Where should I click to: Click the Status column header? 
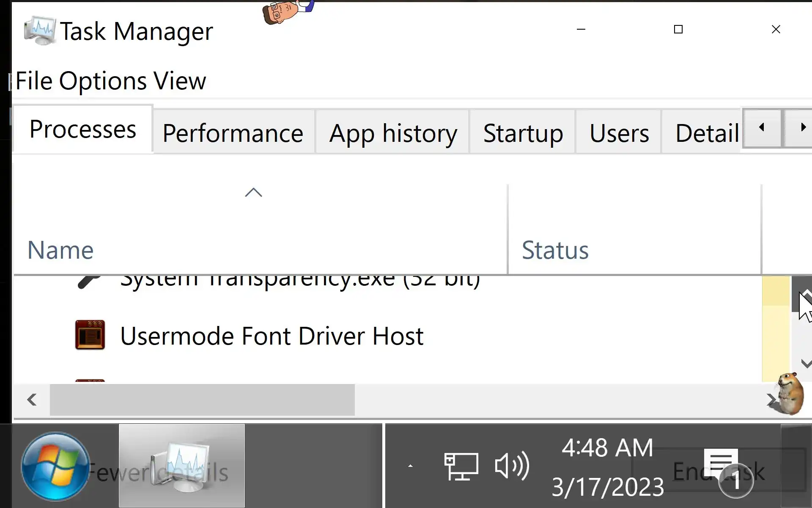[555, 250]
